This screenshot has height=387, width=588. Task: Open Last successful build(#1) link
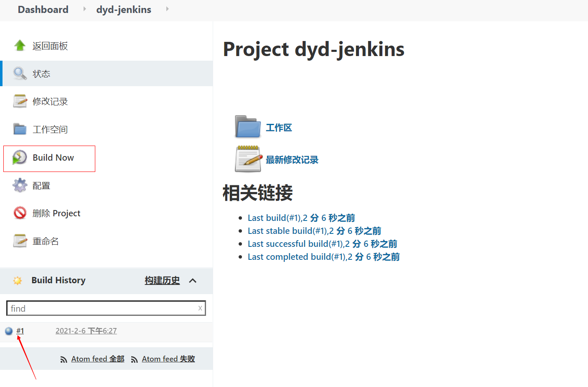tap(322, 244)
